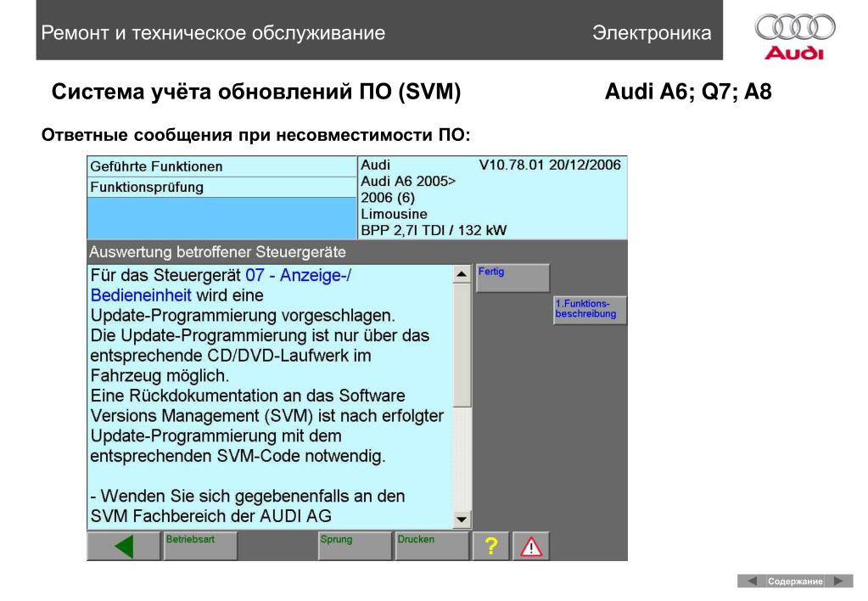This screenshot has height=601, width=868.
Task: Click version 'V10.78.01 20/12/2006' text
Action: coord(550,165)
